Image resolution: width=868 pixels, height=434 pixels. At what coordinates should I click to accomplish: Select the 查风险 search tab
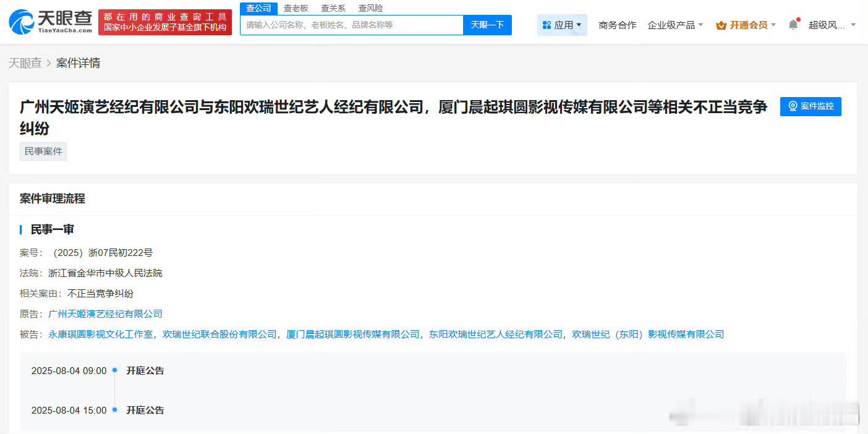coord(370,8)
